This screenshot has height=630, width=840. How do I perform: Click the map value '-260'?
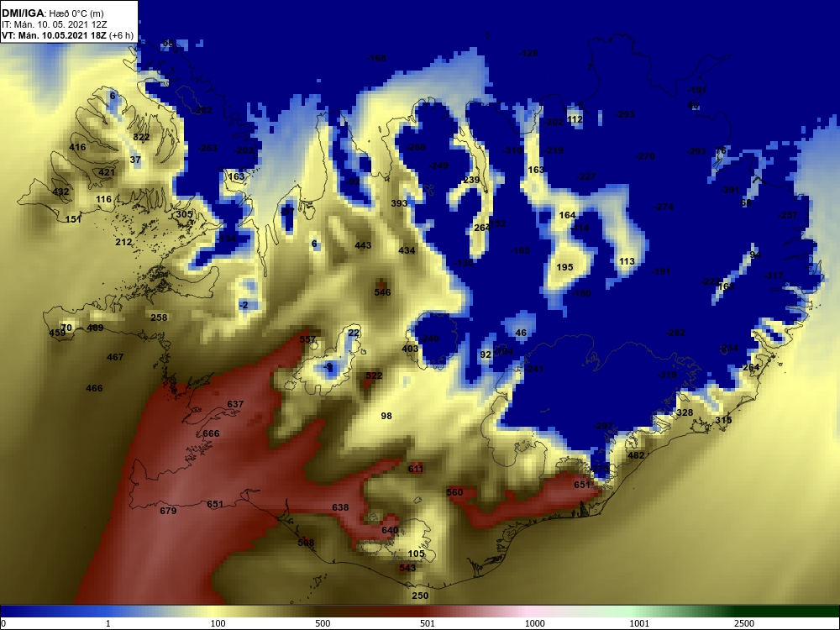(x=417, y=147)
